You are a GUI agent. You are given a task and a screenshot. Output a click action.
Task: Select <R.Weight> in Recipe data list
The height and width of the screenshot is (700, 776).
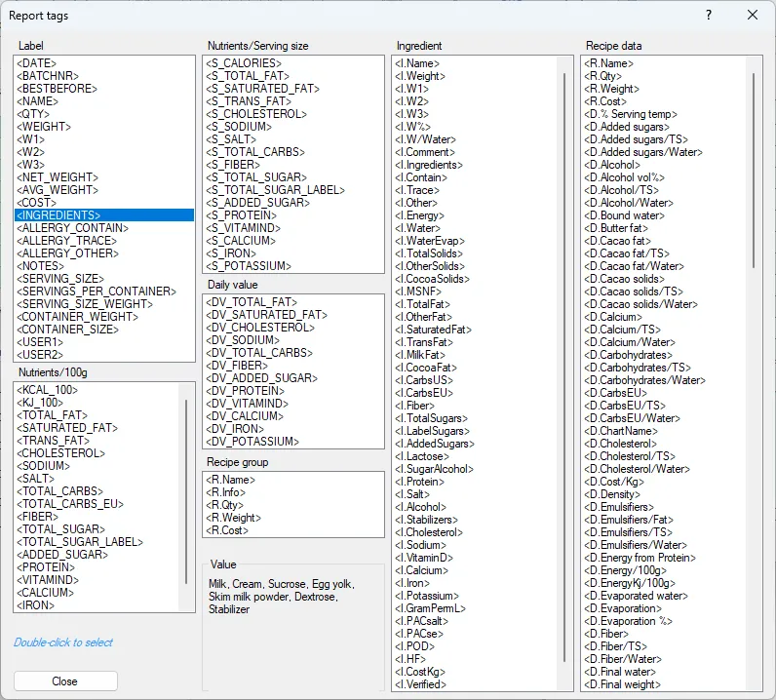(x=611, y=89)
